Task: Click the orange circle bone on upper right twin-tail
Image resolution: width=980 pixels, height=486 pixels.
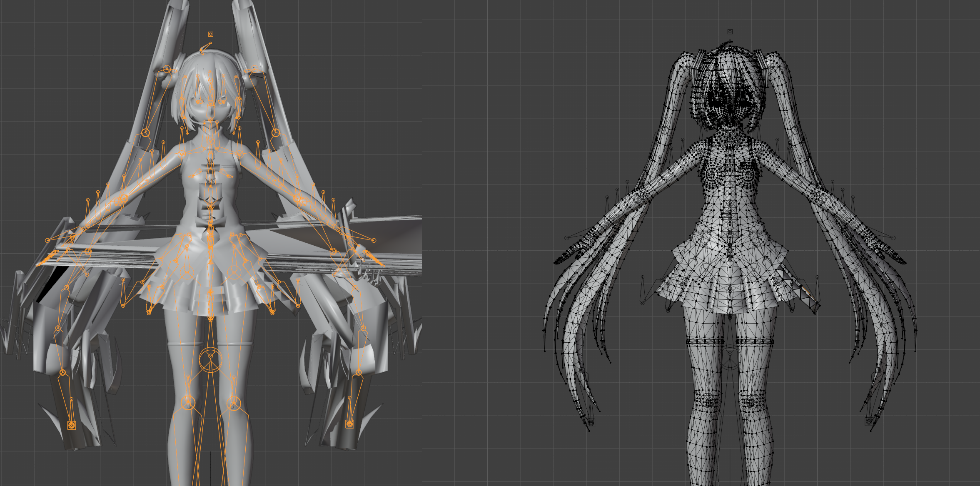Action: coord(275,133)
